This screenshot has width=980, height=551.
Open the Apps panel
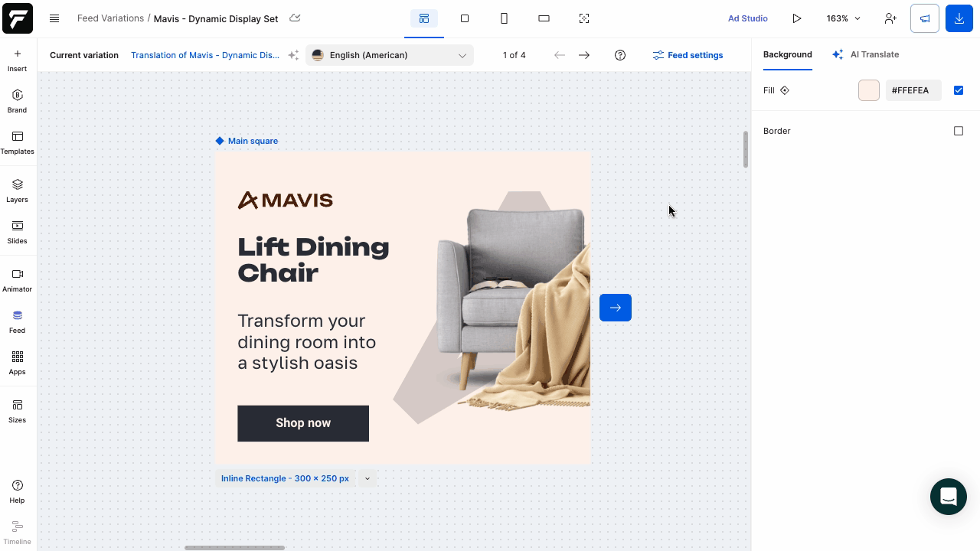17,363
